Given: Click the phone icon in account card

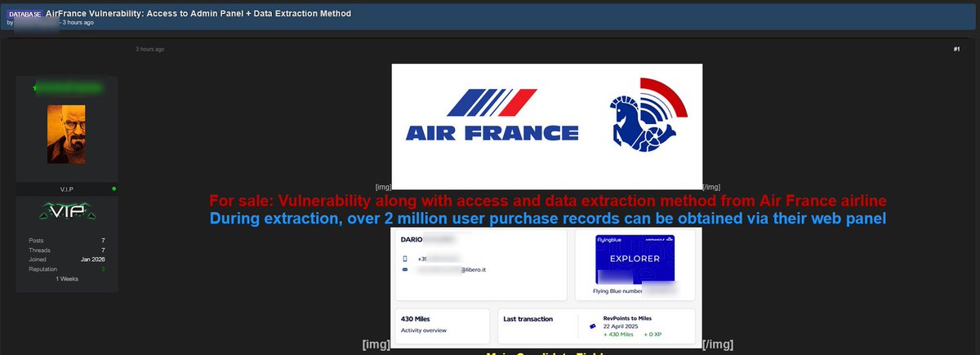Looking at the screenshot, I should point(405,259).
